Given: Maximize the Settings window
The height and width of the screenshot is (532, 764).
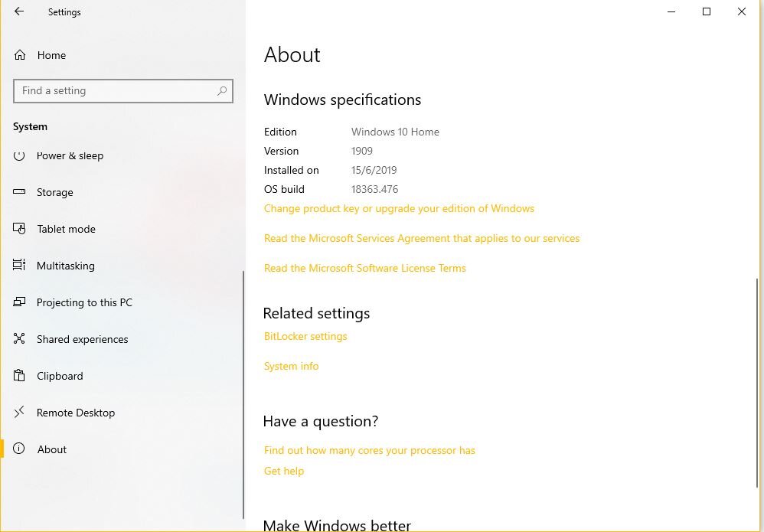Looking at the screenshot, I should (707, 11).
